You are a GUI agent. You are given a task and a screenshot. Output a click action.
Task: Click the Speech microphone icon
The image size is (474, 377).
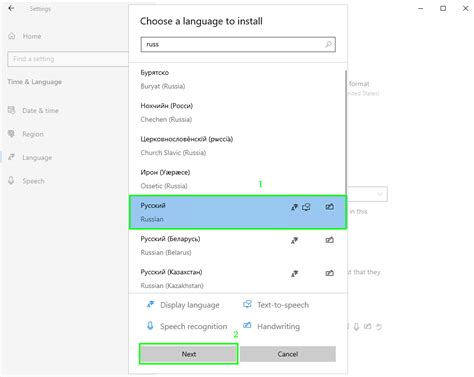coord(11,181)
